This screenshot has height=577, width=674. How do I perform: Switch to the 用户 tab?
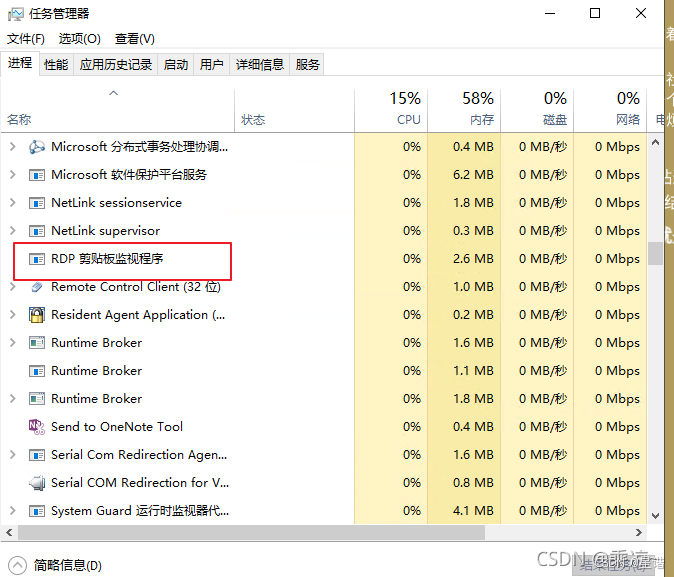tap(211, 64)
